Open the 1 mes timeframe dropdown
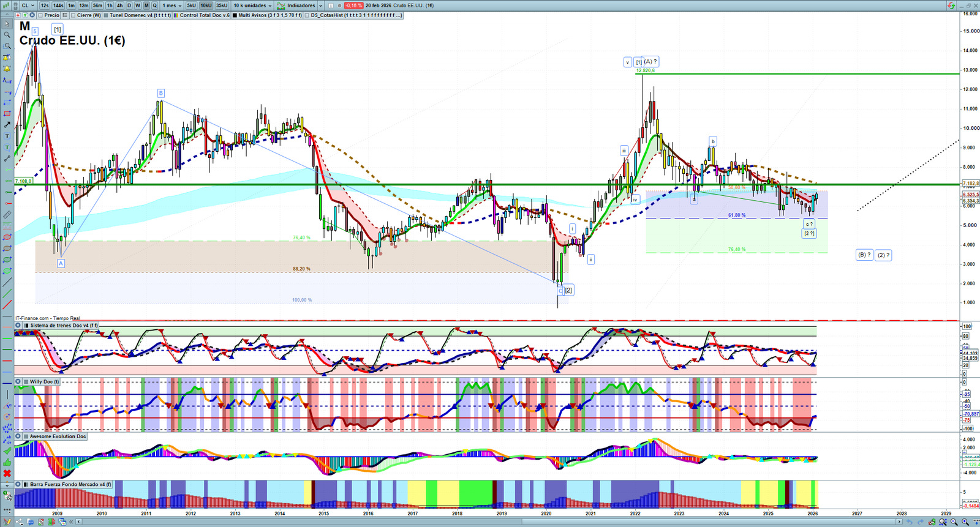The image size is (980, 527). pos(172,6)
